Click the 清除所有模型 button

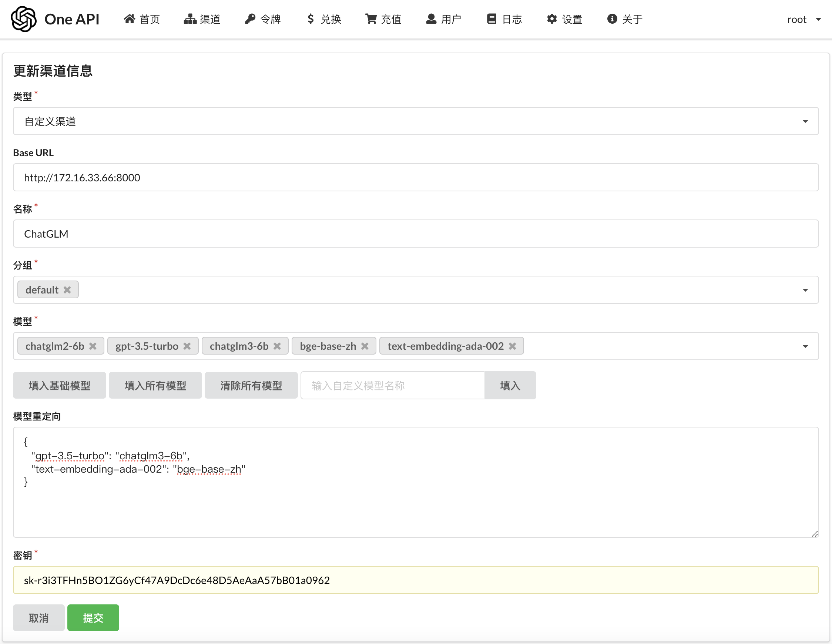pyautogui.click(x=251, y=385)
